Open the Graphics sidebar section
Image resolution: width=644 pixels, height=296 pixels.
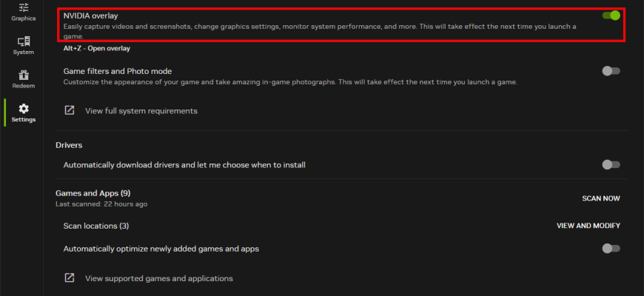tap(24, 12)
